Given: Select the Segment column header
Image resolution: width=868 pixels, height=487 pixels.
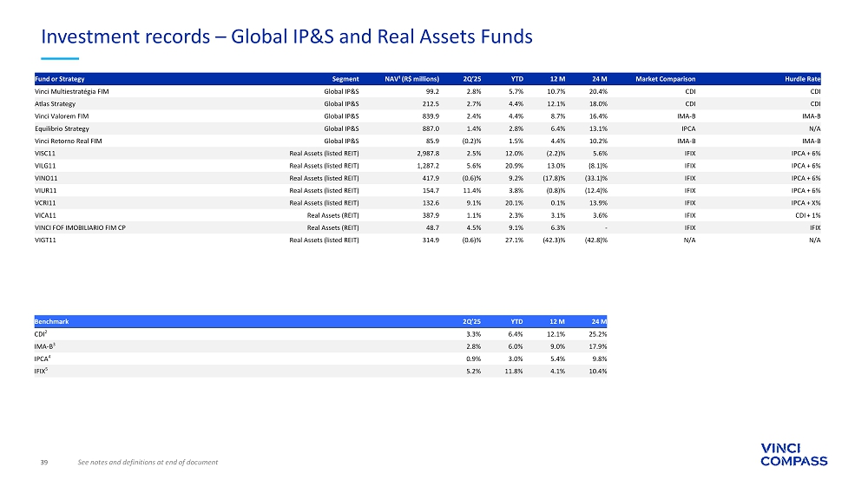Looking at the screenshot, I should [x=345, y=79].
